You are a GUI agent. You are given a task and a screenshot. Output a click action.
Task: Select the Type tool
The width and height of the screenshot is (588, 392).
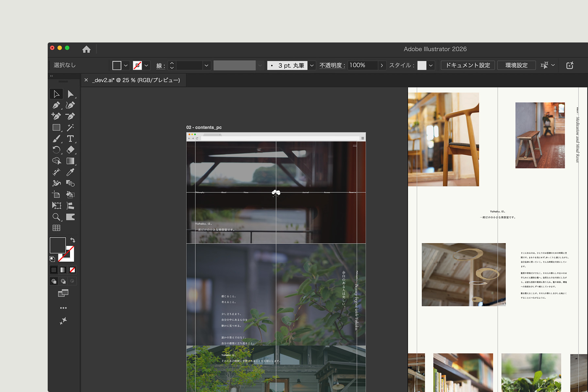70,139
